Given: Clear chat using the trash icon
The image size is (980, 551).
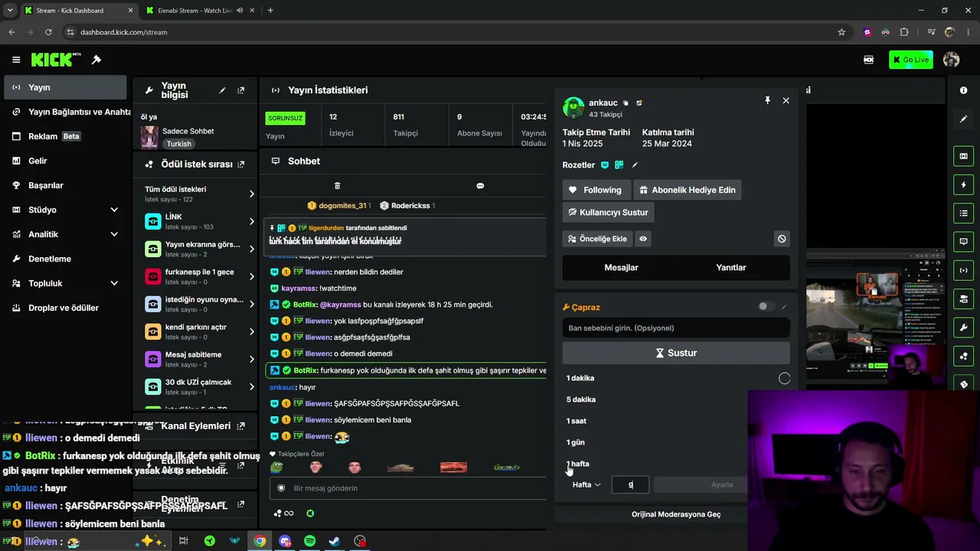Looking at the screenshot, I should click(337, 186).
